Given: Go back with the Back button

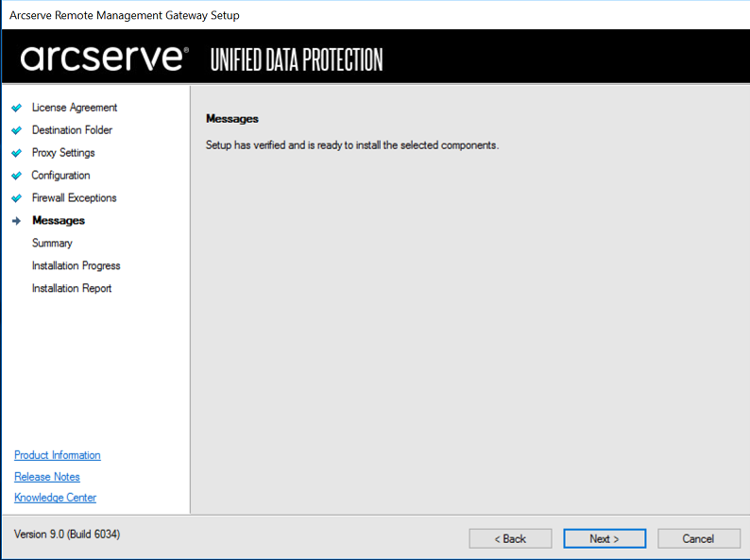Looking at the screenshot, I should click(510, 538).
